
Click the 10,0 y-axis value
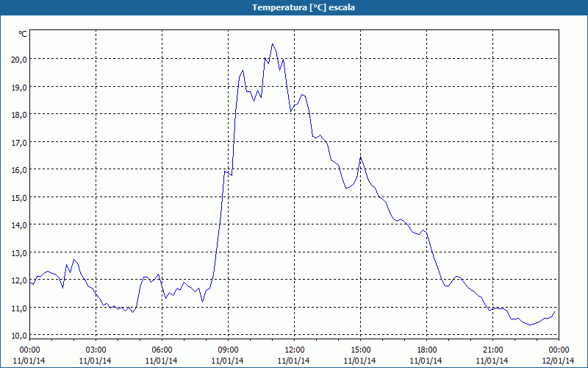[x=20, y=336]
